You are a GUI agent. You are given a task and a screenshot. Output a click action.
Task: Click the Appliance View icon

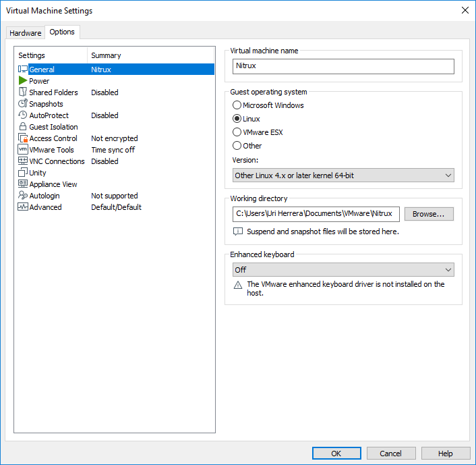(23, 184)
